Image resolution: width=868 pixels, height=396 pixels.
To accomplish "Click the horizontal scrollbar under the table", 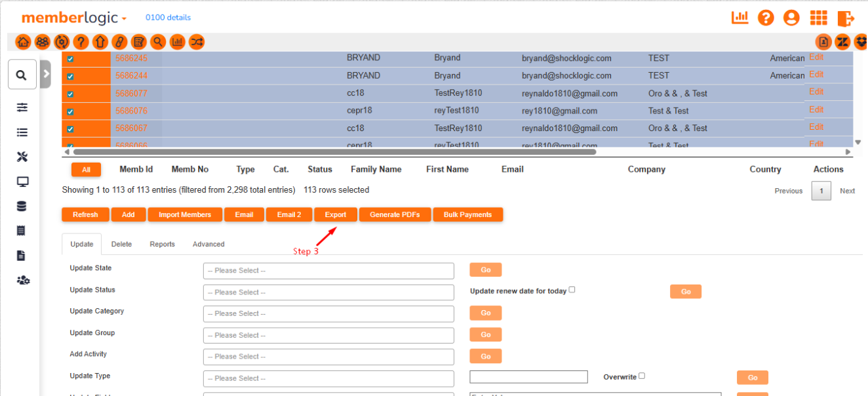I will [334, 151].
